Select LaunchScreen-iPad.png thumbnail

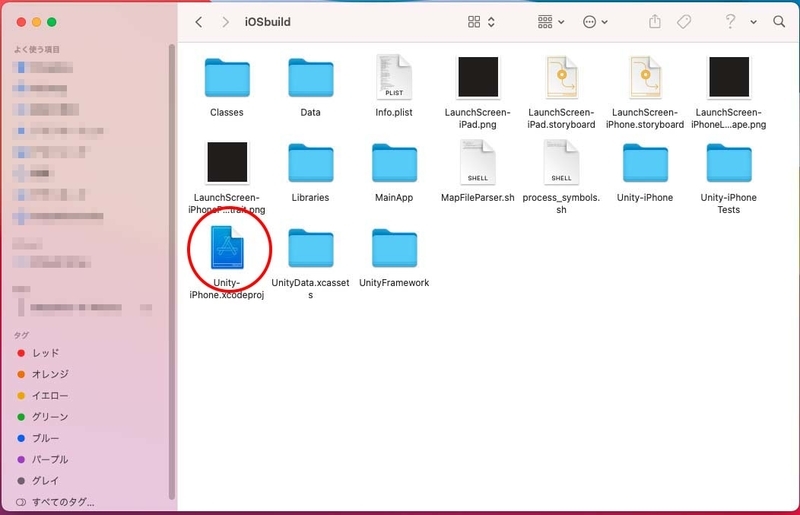(x=478, y=77)
